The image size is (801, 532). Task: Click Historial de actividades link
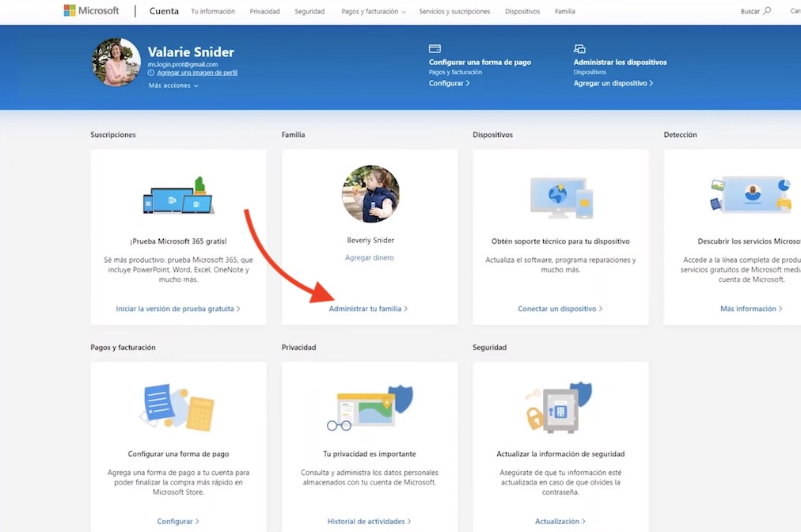coord(369,521)
